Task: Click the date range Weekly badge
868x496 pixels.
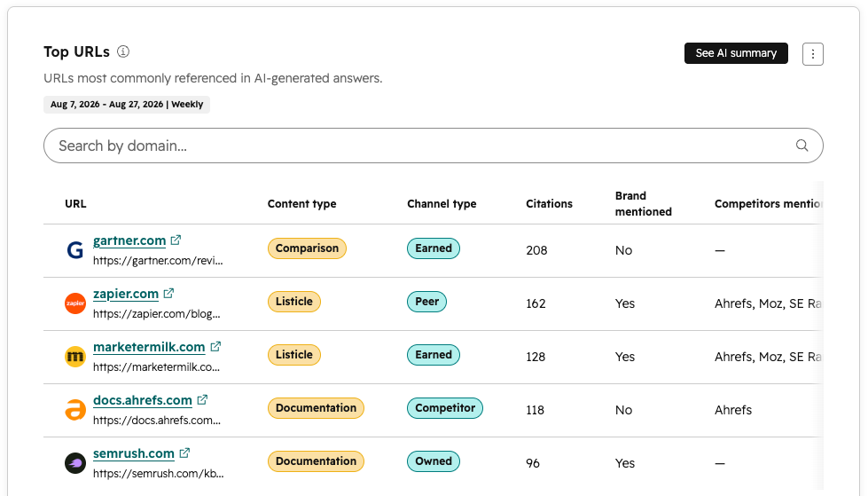Action: pyautogui.click(x=127, y=104)
